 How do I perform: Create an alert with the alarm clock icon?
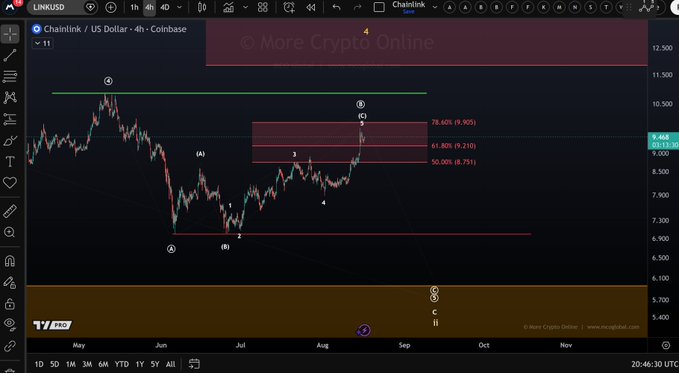pyautogui.click(x=289, y=7)
